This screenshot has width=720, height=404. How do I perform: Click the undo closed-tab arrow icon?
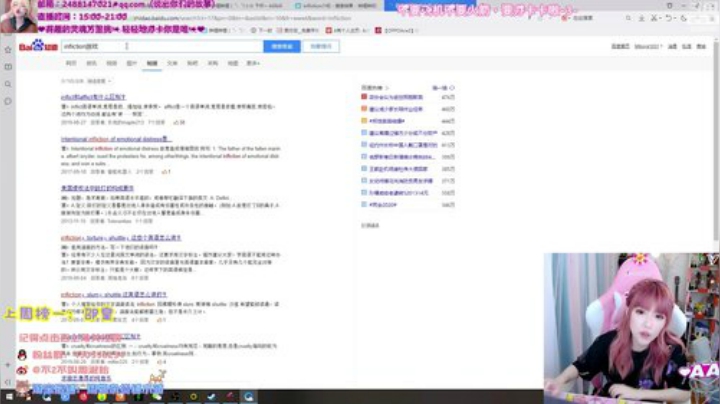[x=669, y=18]
